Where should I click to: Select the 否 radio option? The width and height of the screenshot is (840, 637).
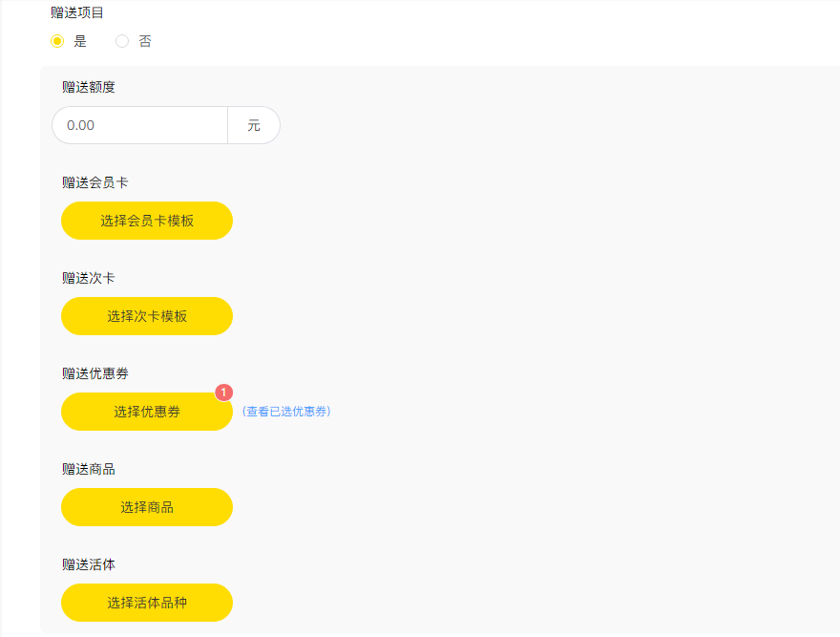pos(122,41)
